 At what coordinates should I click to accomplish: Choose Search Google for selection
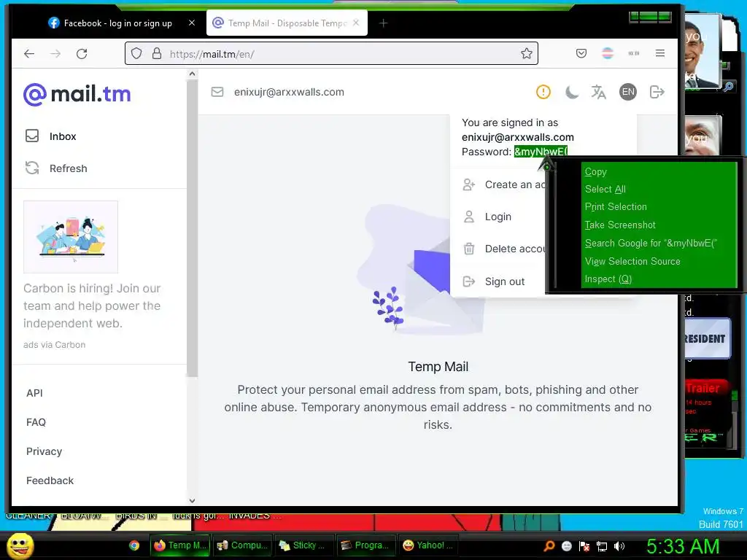tap(651, 243)
